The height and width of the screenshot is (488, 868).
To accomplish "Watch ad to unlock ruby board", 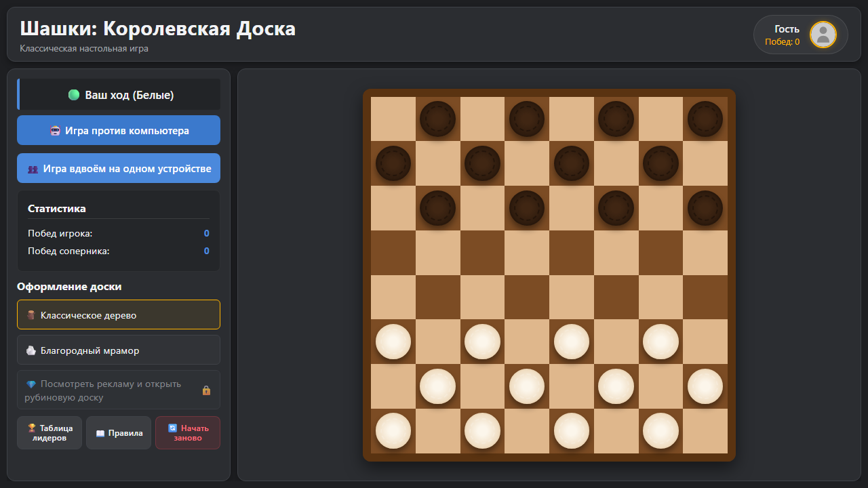I will pos(119,390).
